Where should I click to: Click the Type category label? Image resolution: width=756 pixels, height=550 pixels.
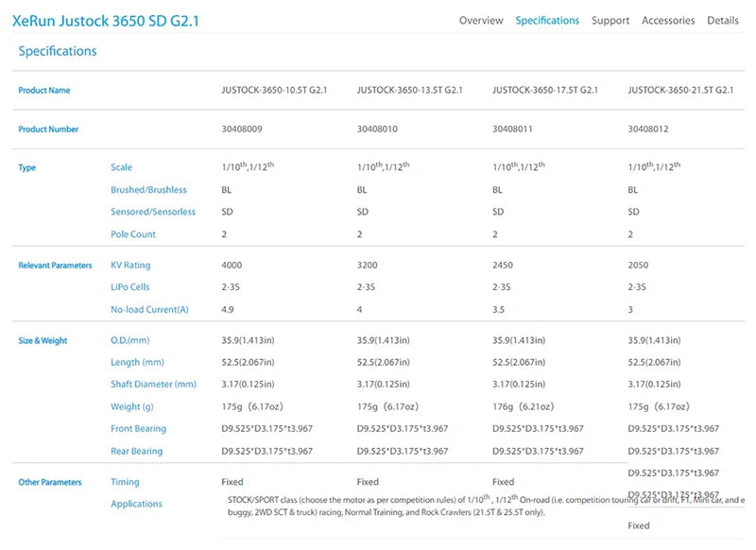(27, 168)
